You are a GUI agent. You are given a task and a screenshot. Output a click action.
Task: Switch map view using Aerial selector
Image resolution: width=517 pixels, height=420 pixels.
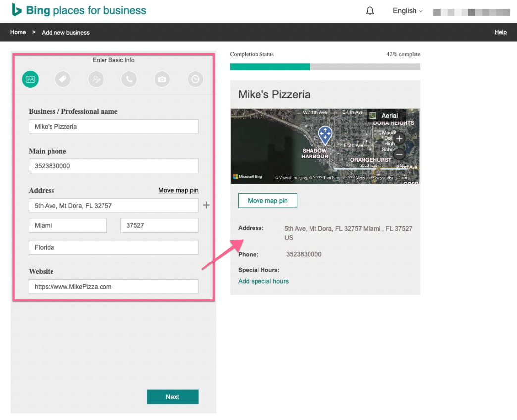pos(385,116)
